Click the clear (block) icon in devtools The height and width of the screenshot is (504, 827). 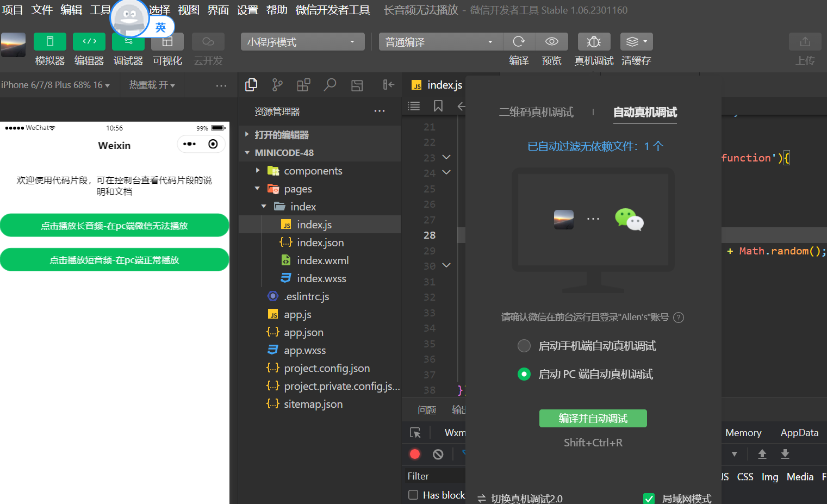coord(438,454)
